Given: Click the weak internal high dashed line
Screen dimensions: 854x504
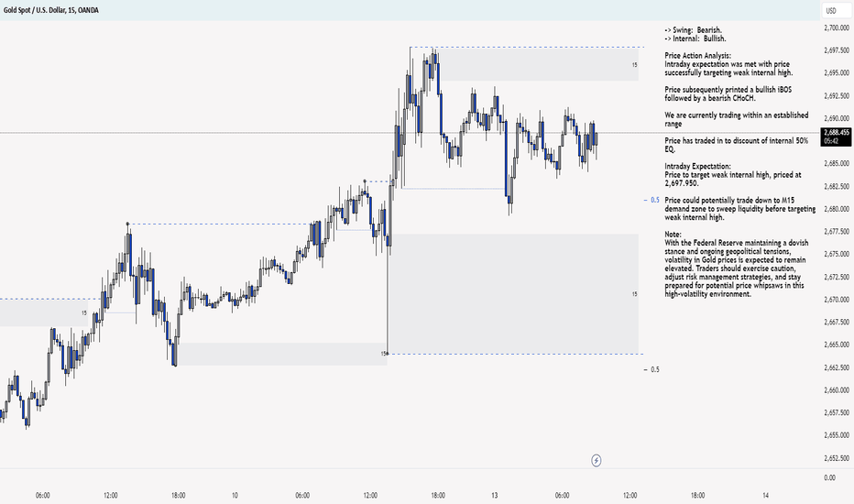Looking at the screenshot, I should tap(527, 48).
